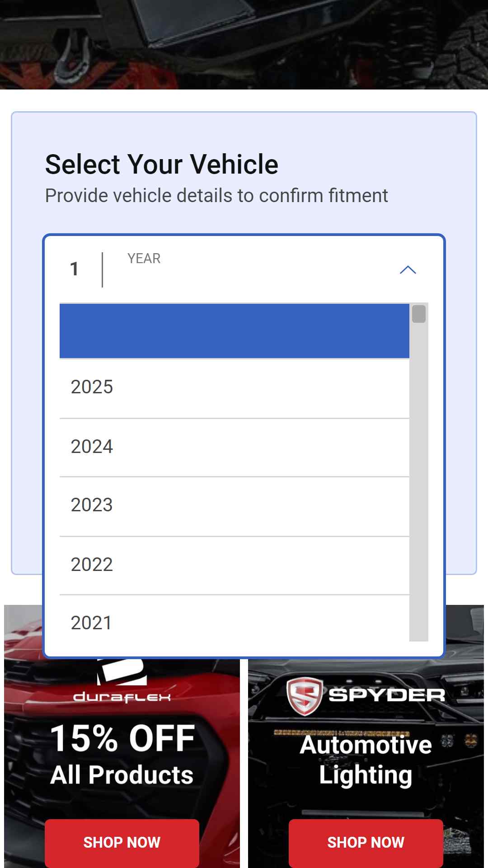
Task: Select the blank highlighted option
Action: click(x=235, y=331)
